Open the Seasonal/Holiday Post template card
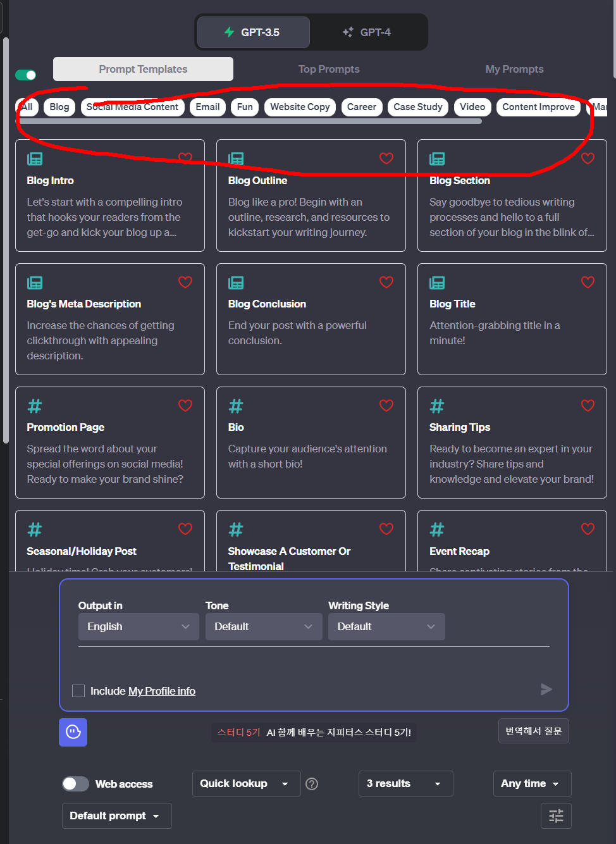Screen dimensions: 616x844 [x=110, y=541]
